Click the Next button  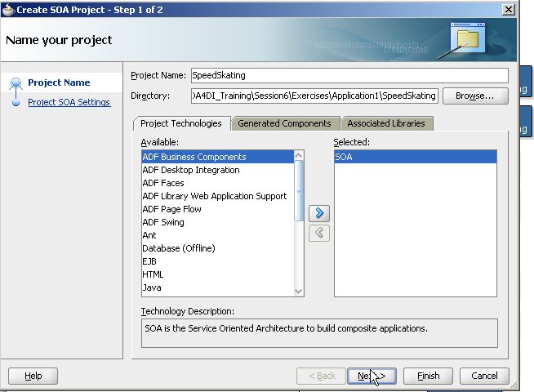pyautogui.click(x=372, y=376)
